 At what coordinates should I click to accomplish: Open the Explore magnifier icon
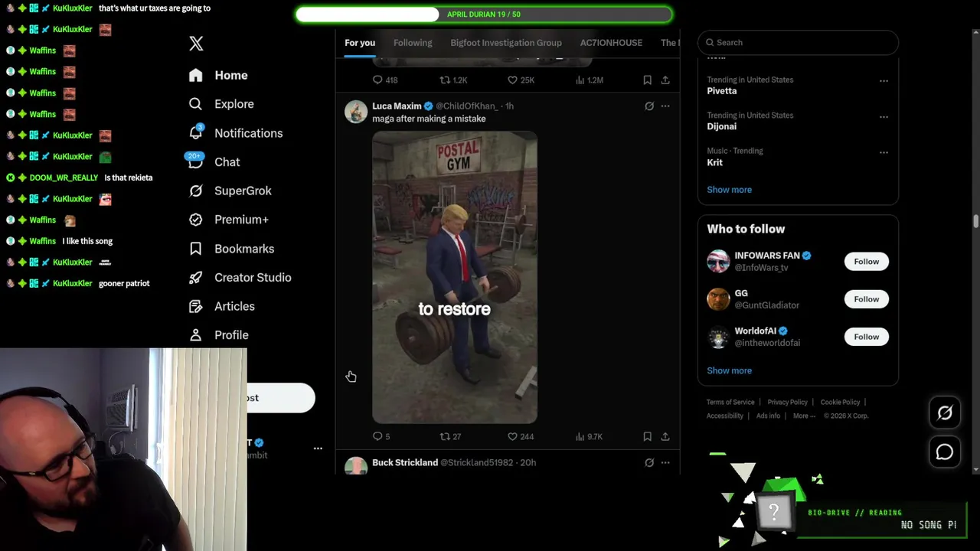pyautogui.click(x=196, y=104)
